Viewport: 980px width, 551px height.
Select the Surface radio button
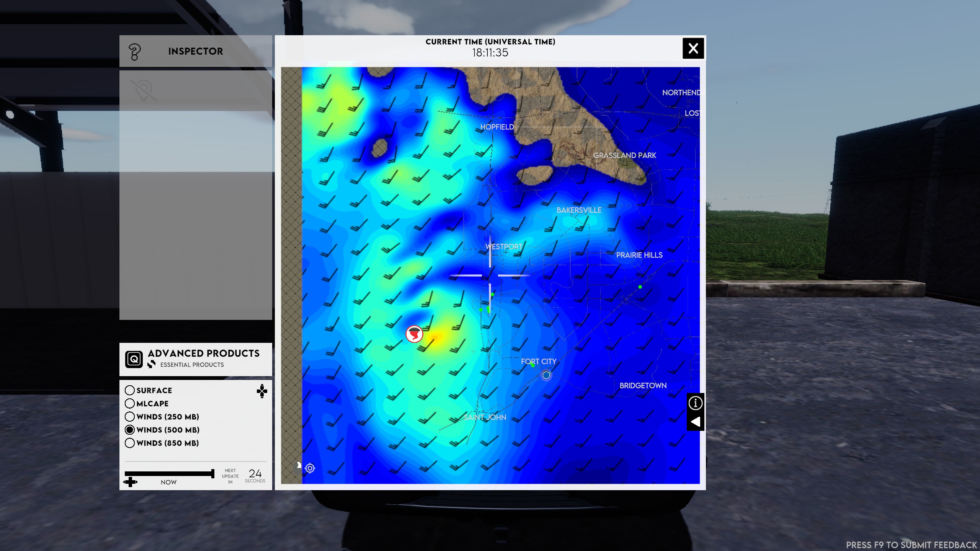point(130,390)
